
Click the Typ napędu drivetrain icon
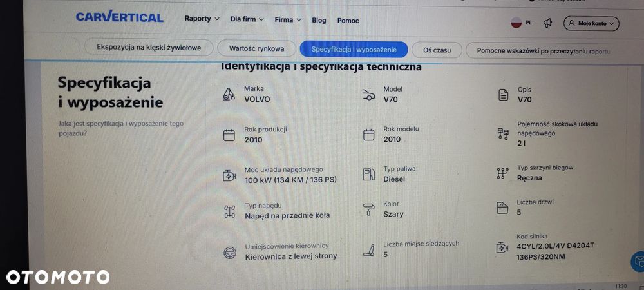[229, 211]
